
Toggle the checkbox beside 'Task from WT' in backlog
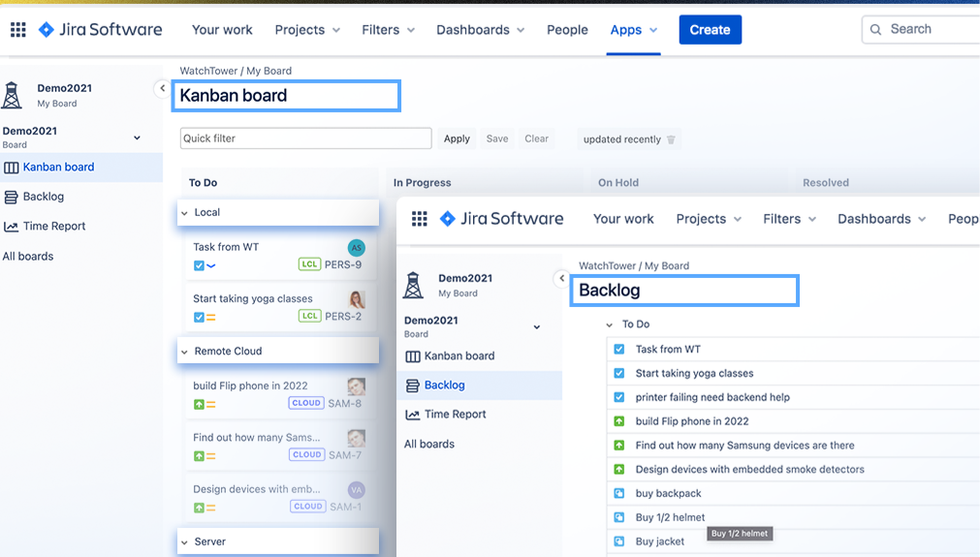[618, 349]
